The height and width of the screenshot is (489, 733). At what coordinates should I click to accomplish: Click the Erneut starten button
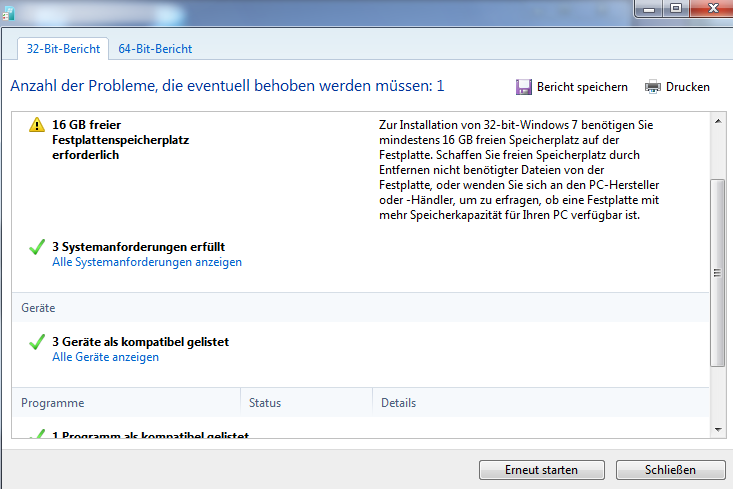point(541,470)
